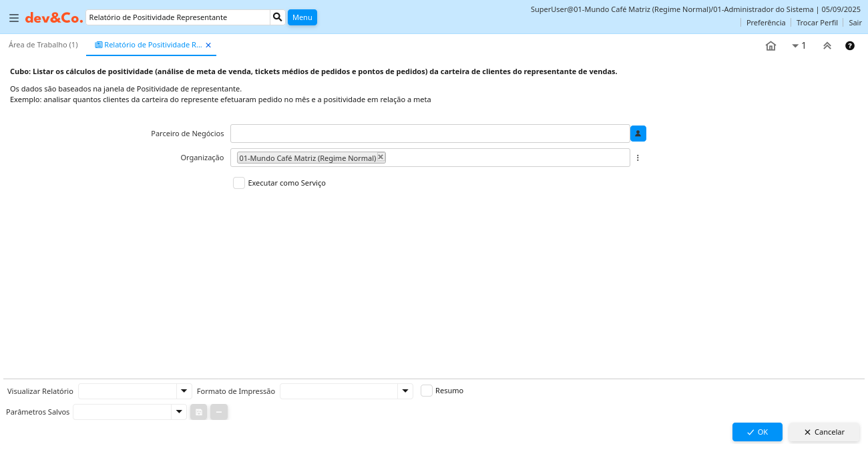
Task: Remove 01-Mundo Café Matriz organization chip
Action: coord(381,157)
